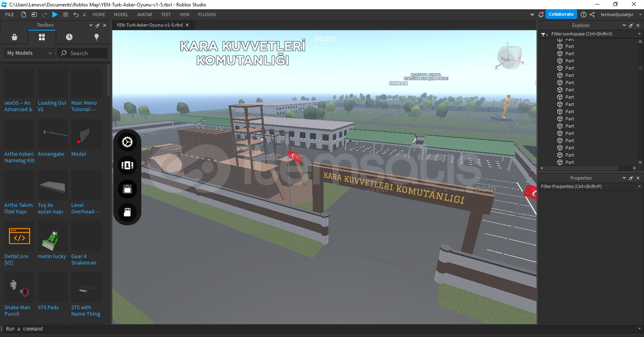
Task: Create a new file from toolbar
Action: tap(24, 14)
